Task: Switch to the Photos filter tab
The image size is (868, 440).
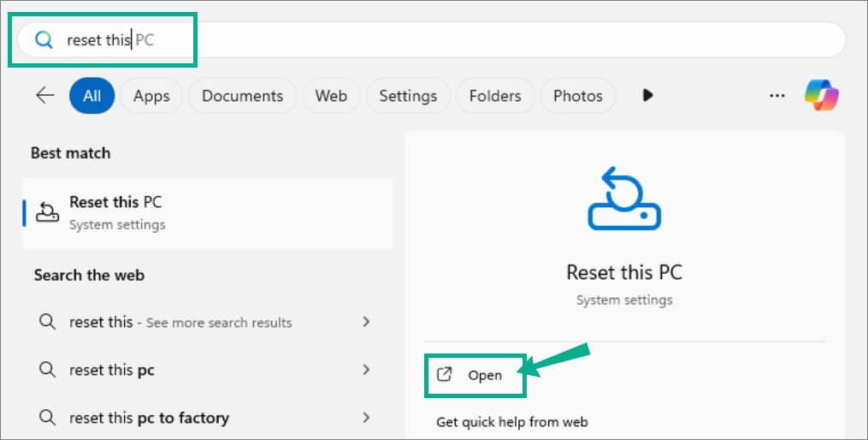Action: coord(578,96)
